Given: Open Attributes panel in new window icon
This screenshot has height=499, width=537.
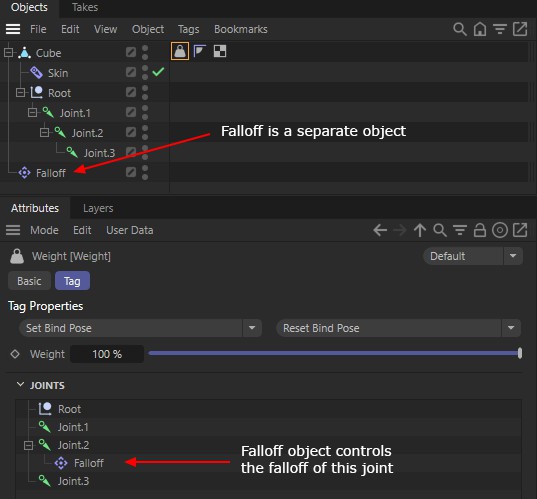Looking at the screenshot, I should click(x=520, y=230).
